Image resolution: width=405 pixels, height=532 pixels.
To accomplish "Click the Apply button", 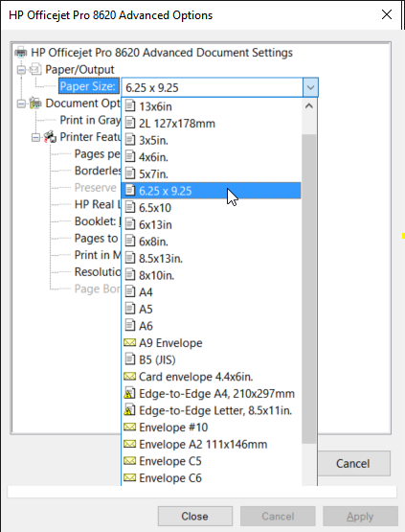I will tap(360, 516).
